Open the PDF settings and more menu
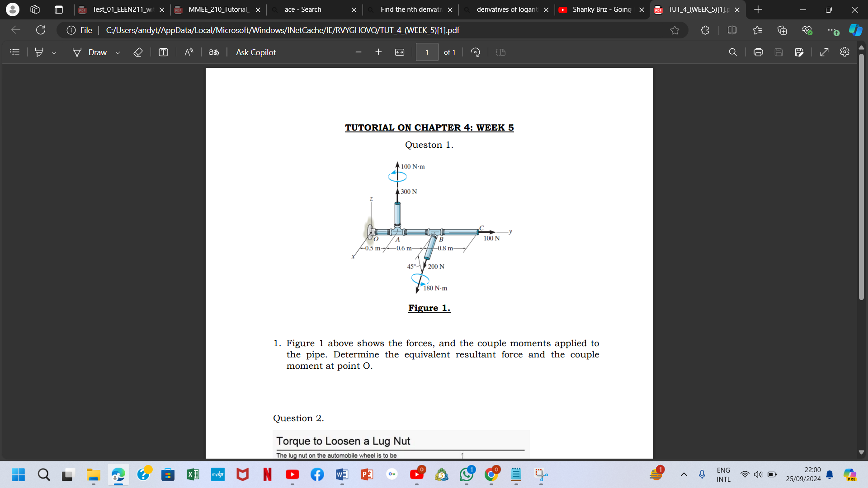This screenshot has width=868, height=488. [x=845, y=52]
